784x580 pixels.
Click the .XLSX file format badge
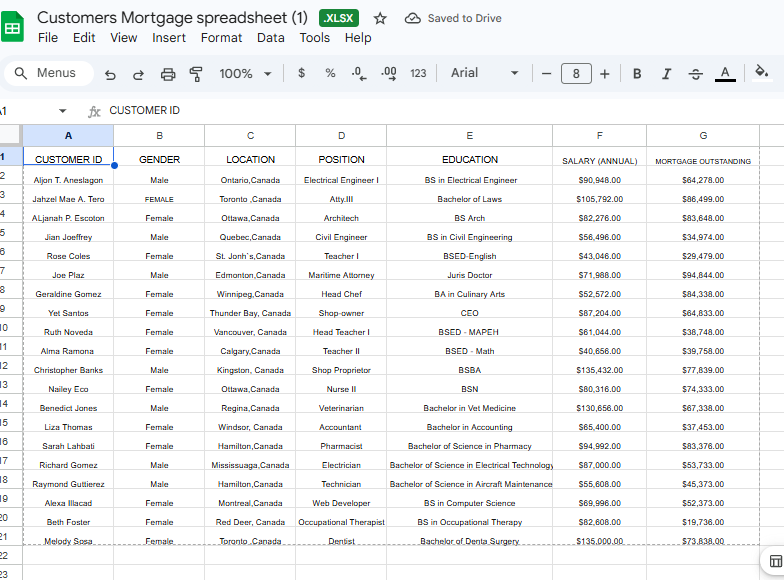[338, 18]
